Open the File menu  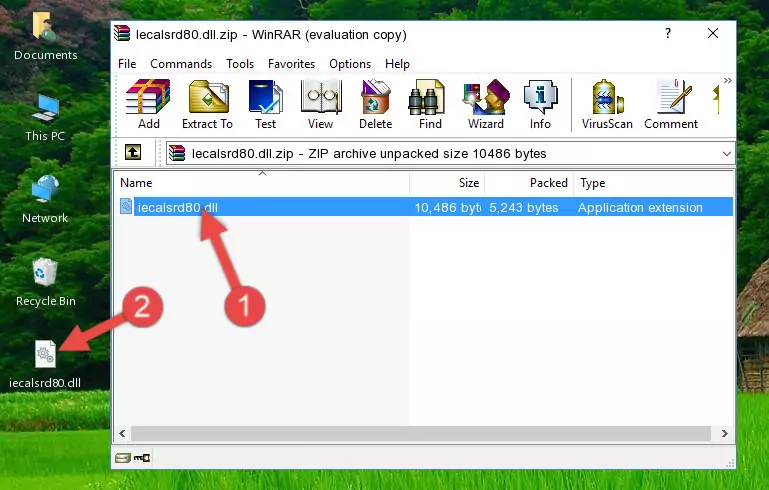[127, 64]
